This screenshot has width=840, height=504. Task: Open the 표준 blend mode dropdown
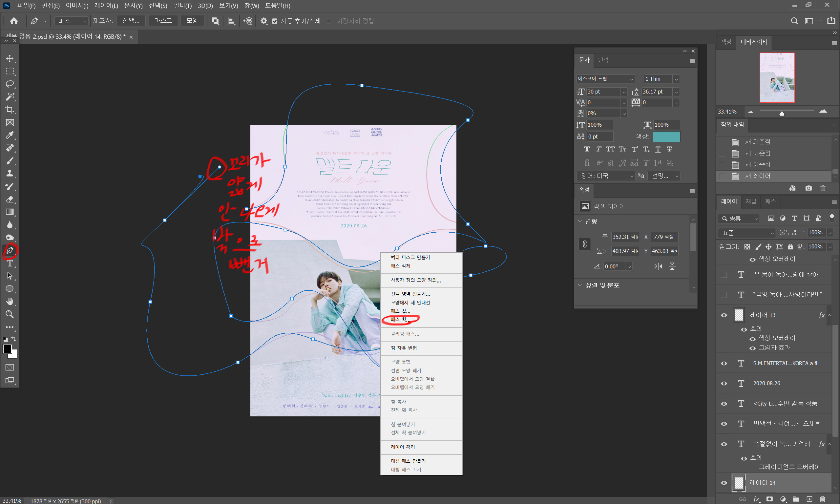(746, 233)
